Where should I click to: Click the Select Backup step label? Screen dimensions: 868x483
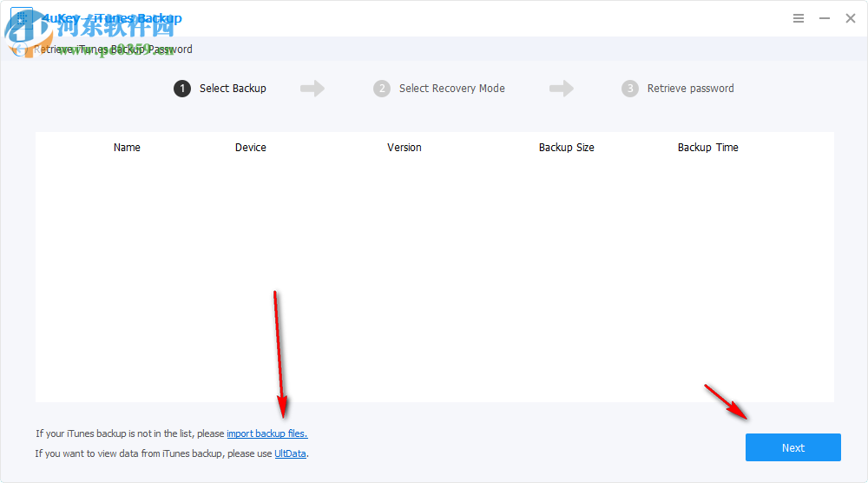(x=233, y=89)
